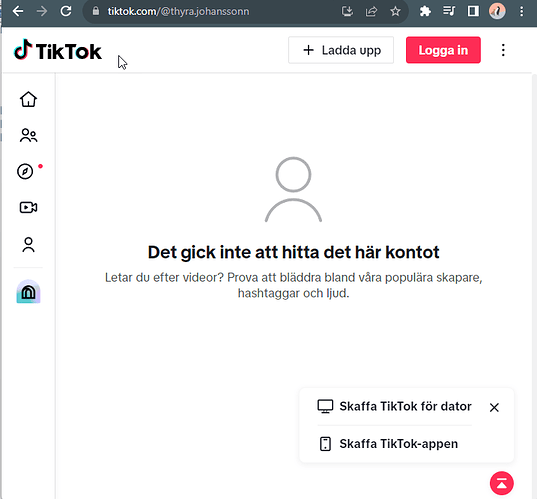Image resolution: width=537 pixels, height=499 pixels.
Task: Open the Following people sidebar icon
Action: coord(28,135)
